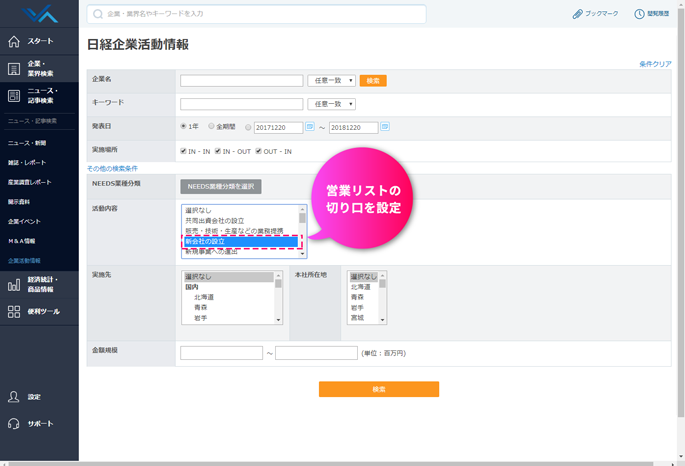Click the ブックマーク paperclip icon
This screenshot has width=685, height=466.
tap(578, 14)
